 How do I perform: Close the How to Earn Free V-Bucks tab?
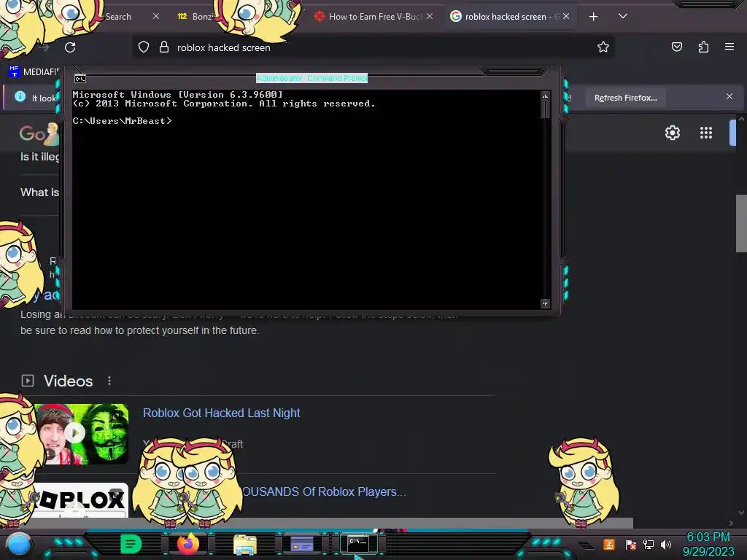click(x=430, y=16)
